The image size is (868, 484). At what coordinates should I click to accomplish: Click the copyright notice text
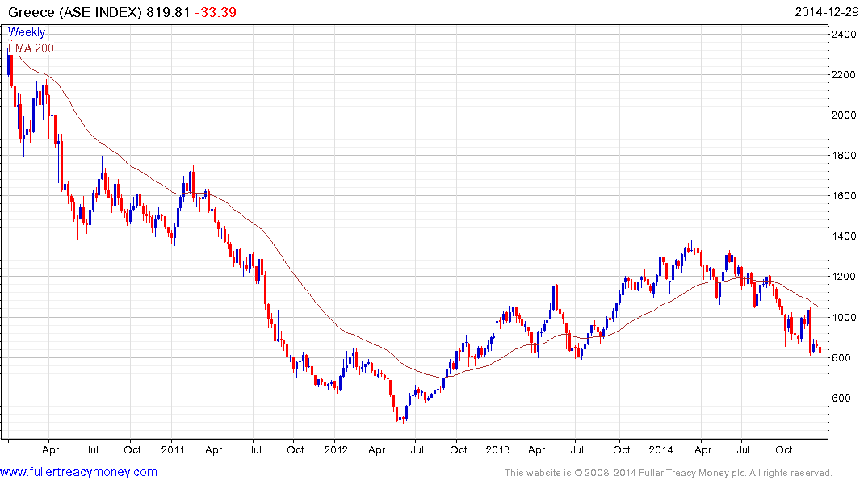coord(669,473)
